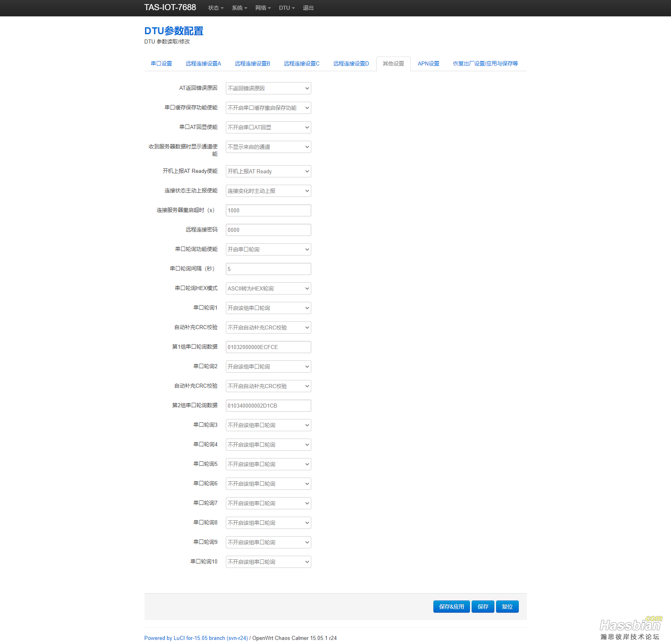Viewport: 671px width, 644px height.
Task: Switch to the 远程连接设置B tab
Action: [252, 63]
